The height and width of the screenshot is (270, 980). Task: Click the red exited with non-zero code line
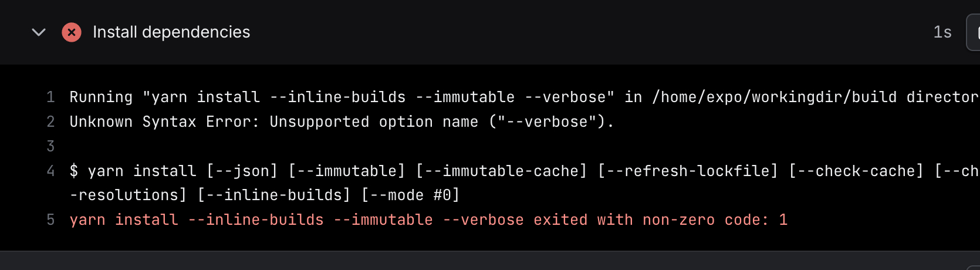(428, 220)
